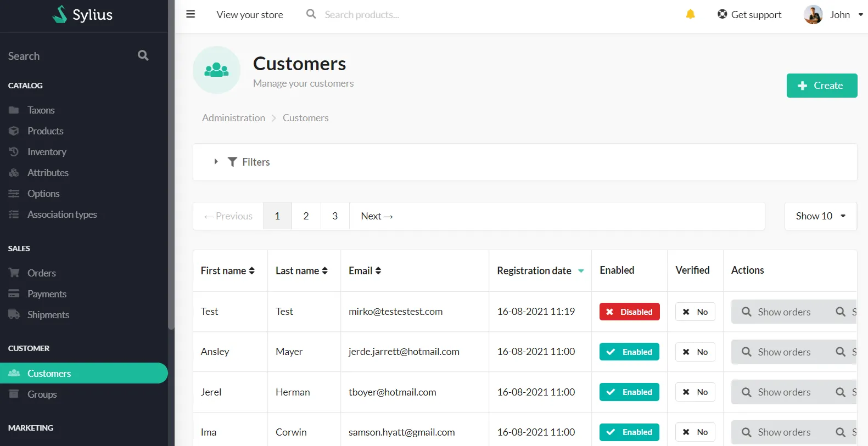
Task: Click Verified No badge for Ansley Mayer
Action: pos(695,352)
